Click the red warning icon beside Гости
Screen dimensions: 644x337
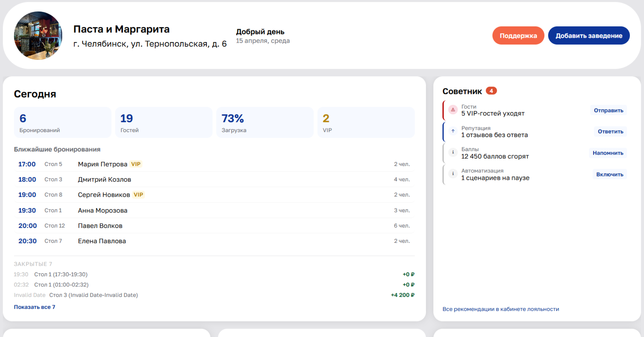coord(453,110)
